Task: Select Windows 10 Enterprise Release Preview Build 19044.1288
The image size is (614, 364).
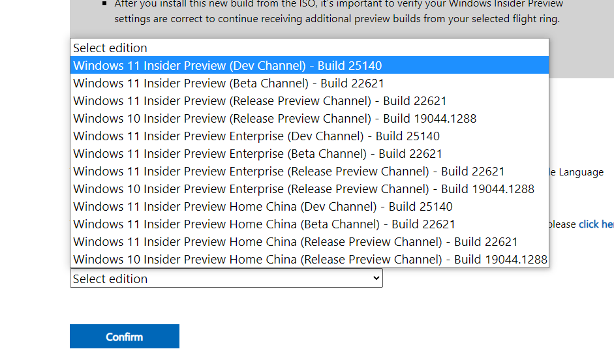Action: pyautogui.click(x=303, y=189)
